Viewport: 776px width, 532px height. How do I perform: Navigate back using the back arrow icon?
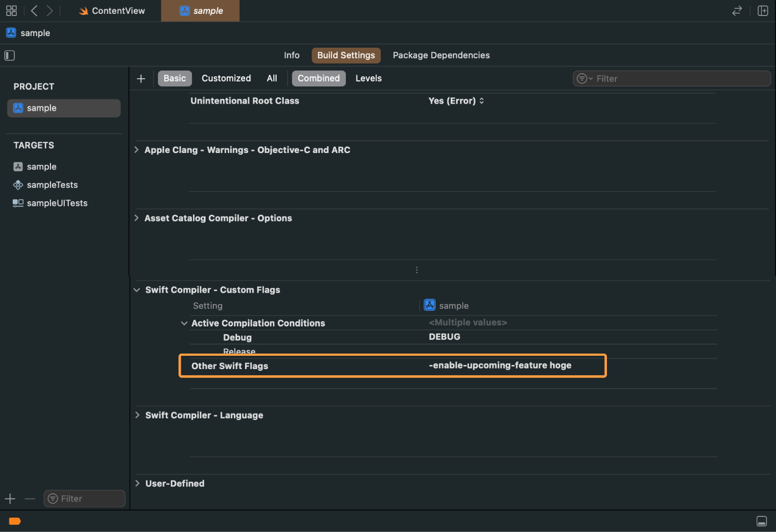[x=33, y=11]
